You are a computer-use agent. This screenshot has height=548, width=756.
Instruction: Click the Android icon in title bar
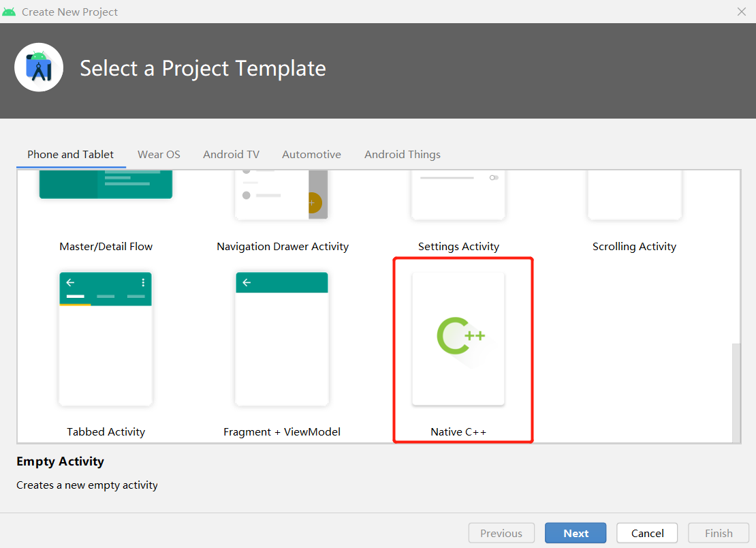9,12
